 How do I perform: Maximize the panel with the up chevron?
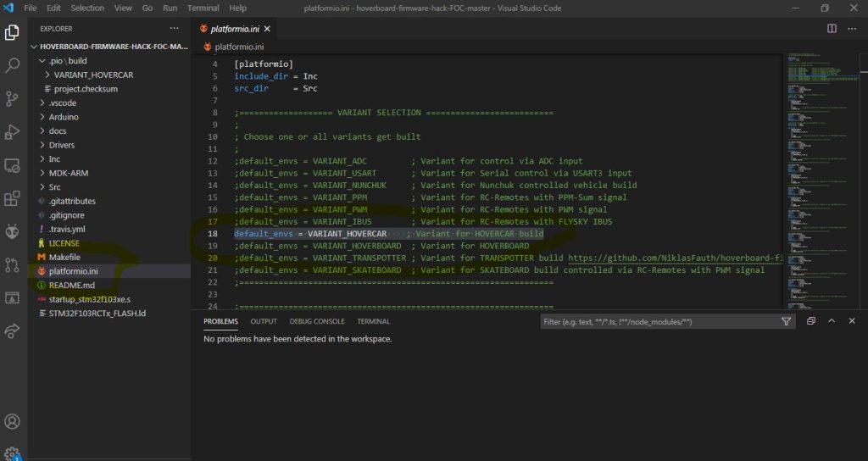(x=832, y=321)
